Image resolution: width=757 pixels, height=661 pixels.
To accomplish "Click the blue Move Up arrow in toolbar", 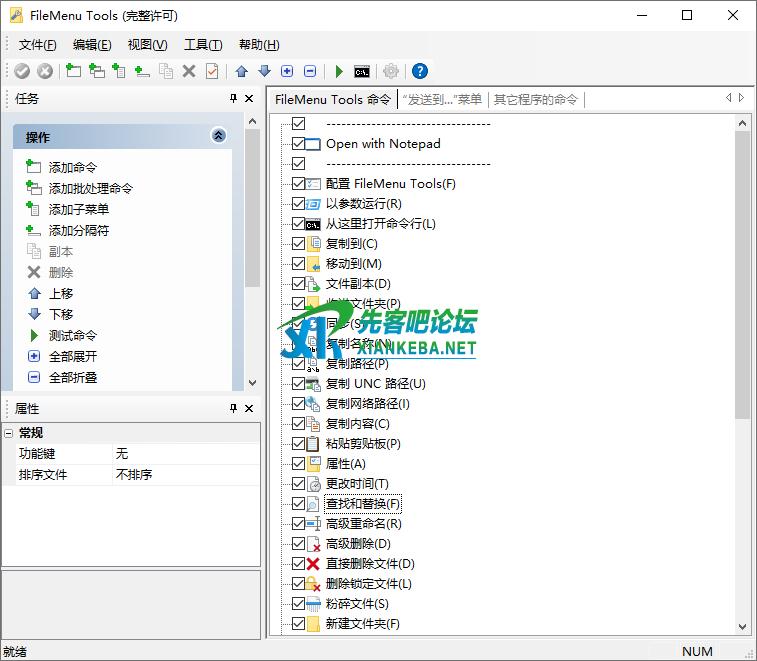I will 241,71.
